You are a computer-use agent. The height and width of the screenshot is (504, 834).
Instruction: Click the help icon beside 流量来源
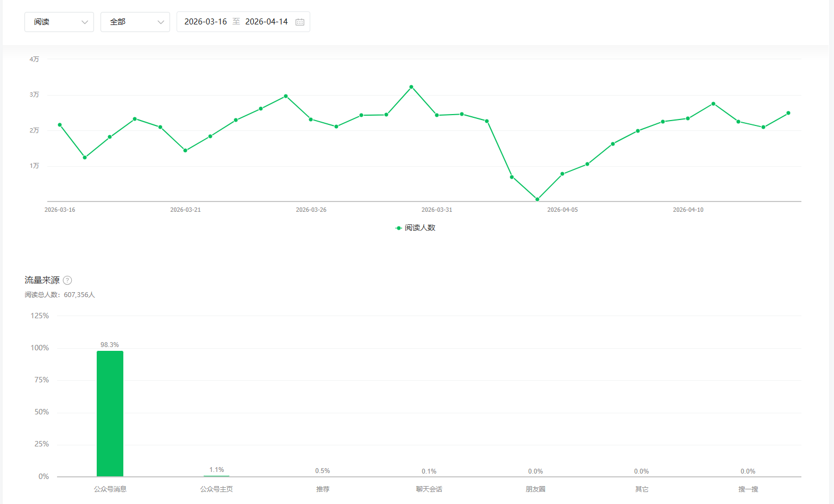(67, 280)
